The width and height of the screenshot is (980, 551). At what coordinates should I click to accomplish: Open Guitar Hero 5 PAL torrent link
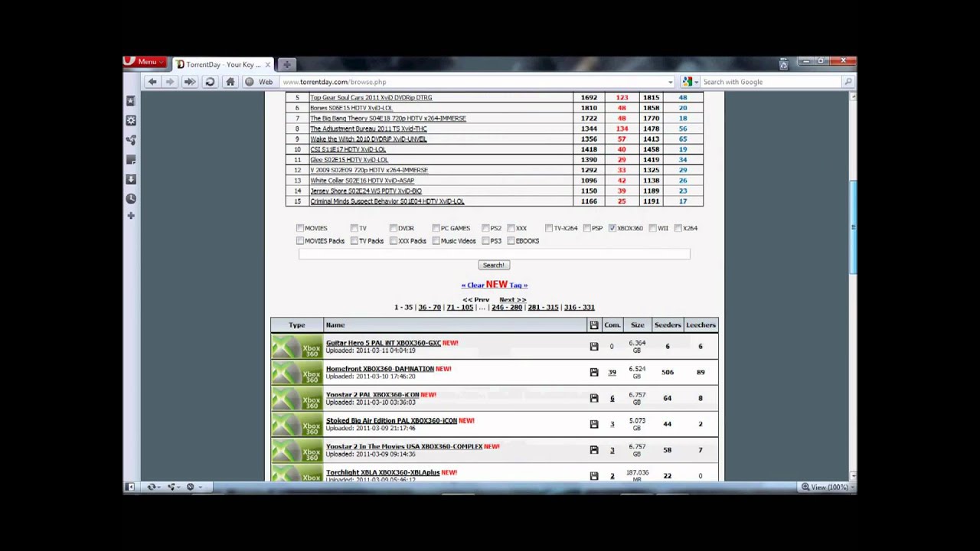(384, 343)
